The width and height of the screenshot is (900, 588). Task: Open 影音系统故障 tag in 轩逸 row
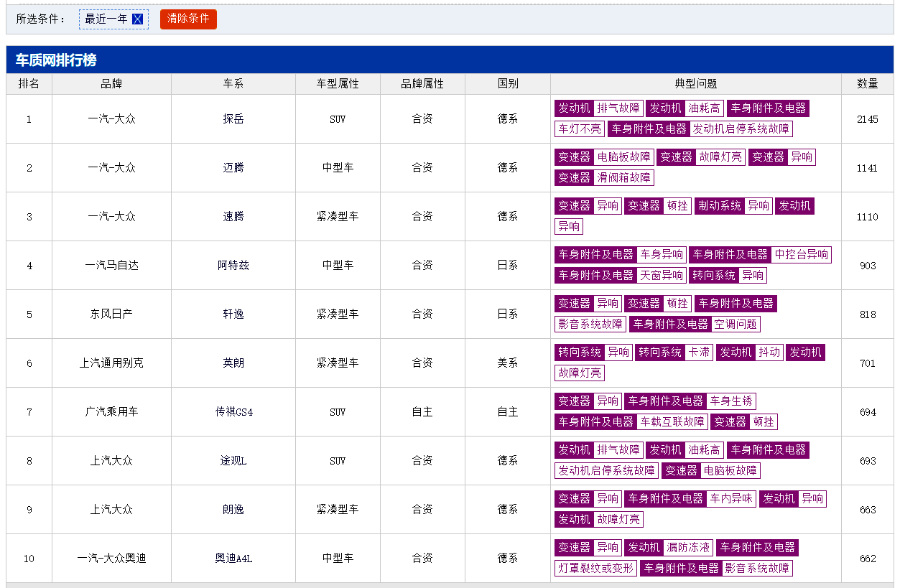tap(590, 325)
